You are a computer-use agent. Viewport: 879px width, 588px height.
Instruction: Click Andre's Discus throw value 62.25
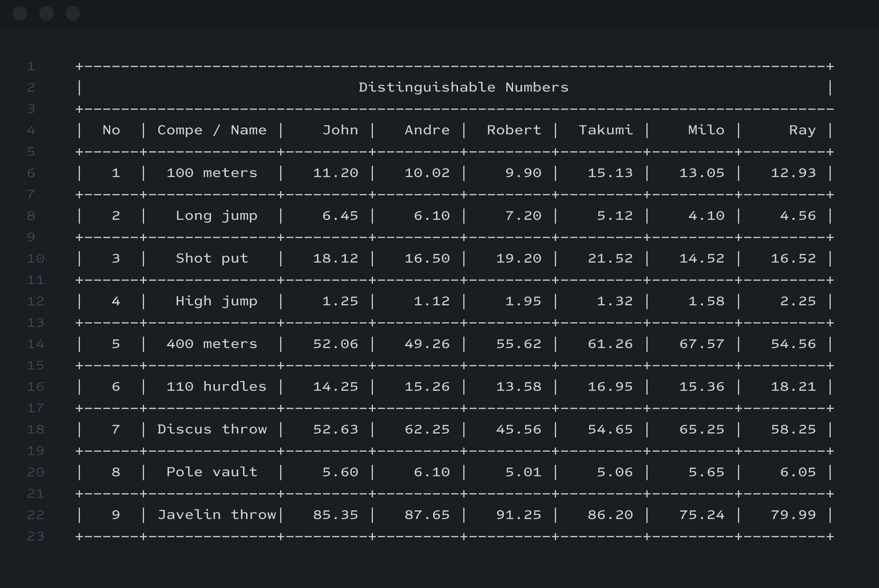point(427,429)
